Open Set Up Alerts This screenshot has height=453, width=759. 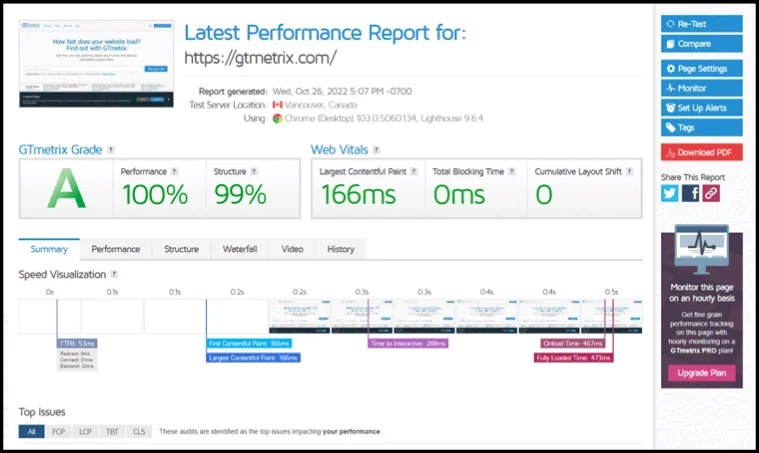701,107
